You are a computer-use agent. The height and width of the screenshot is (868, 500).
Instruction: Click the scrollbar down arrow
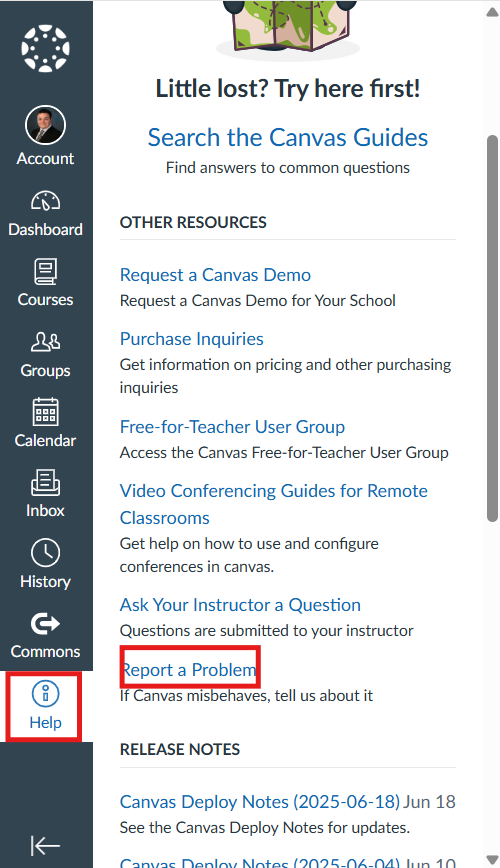click(x=492, y=860)
